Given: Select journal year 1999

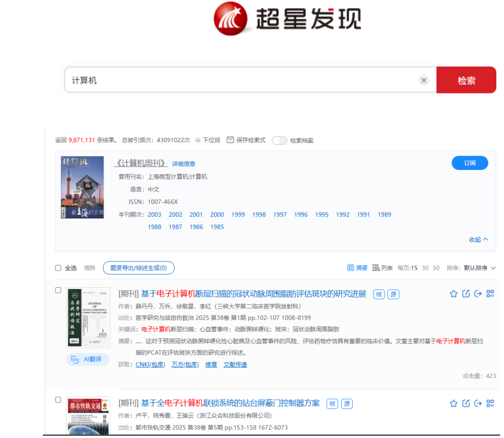Looking at the screenshot, I should 238,215.
